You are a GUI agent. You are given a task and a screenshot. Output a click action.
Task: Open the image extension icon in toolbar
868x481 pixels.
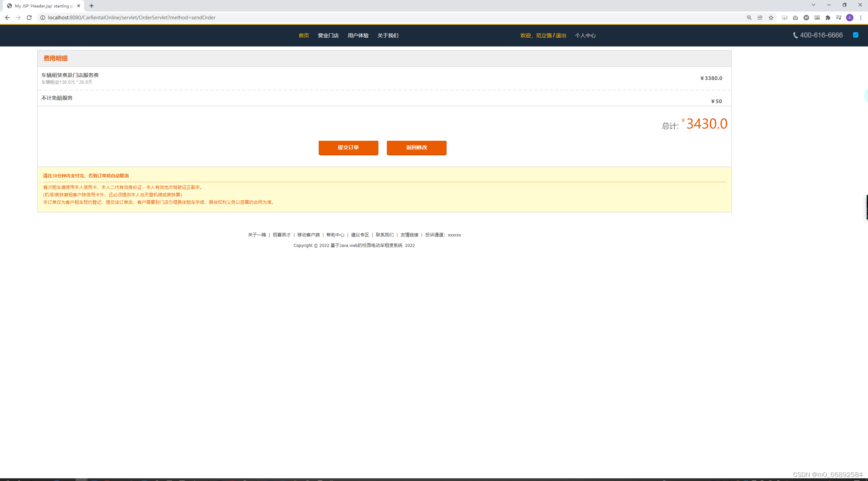click(817, 18)
